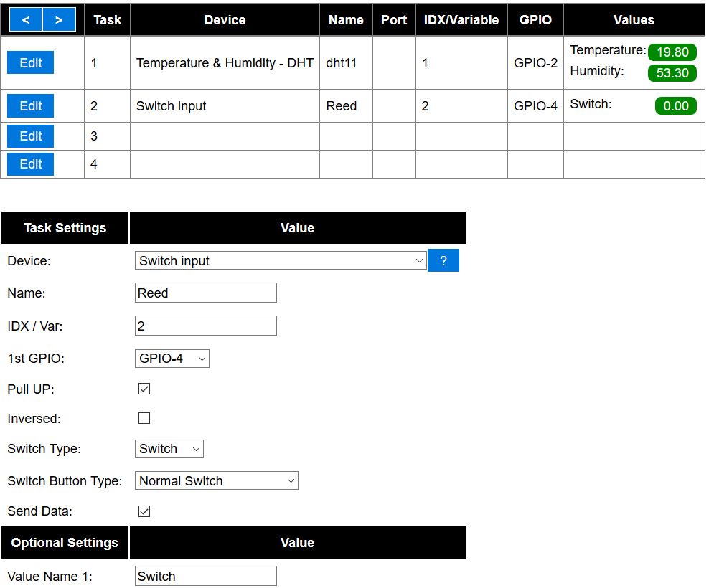
Task: Click the Humidity value badge 53.30
Action: pyautogui.click(x=672, y=73)
